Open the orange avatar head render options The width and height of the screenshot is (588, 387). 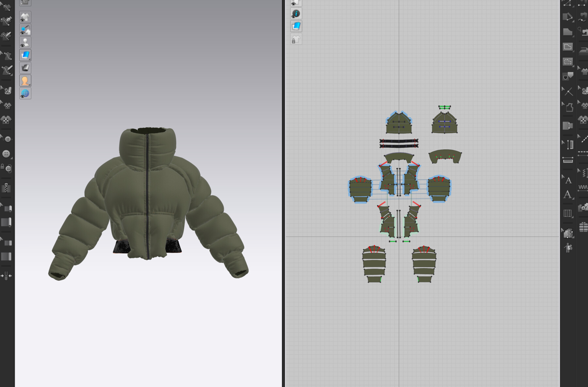(x=25, y=81)
